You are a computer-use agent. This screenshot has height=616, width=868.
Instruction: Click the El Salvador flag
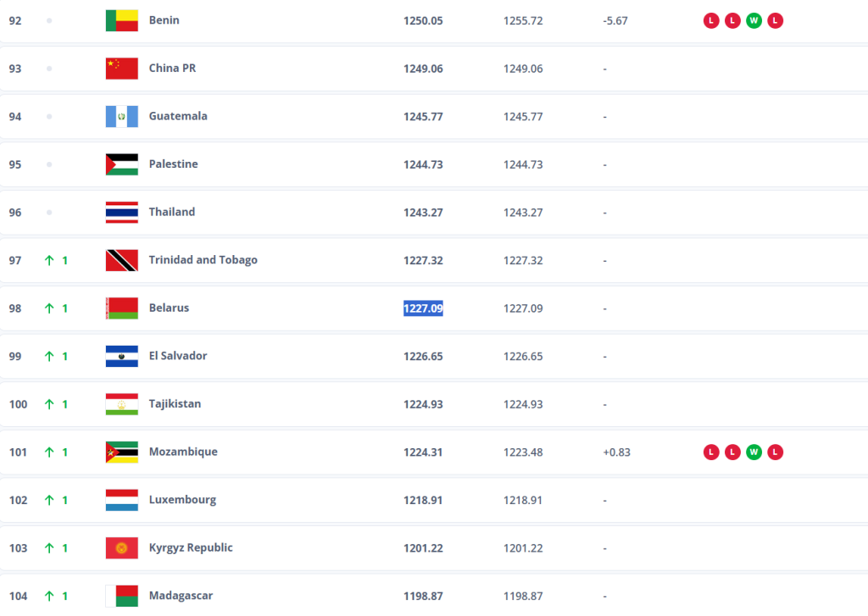[121, 356]
